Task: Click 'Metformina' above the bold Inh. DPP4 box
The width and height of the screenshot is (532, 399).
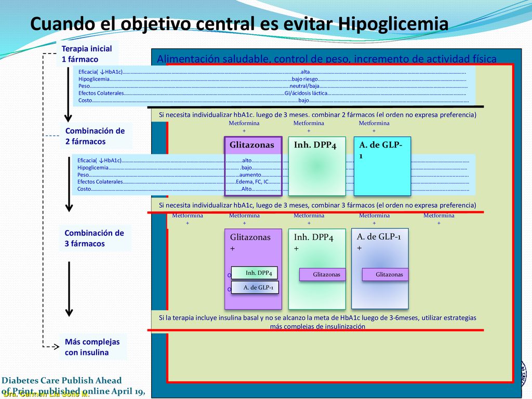Action: [x=309, y=123]
